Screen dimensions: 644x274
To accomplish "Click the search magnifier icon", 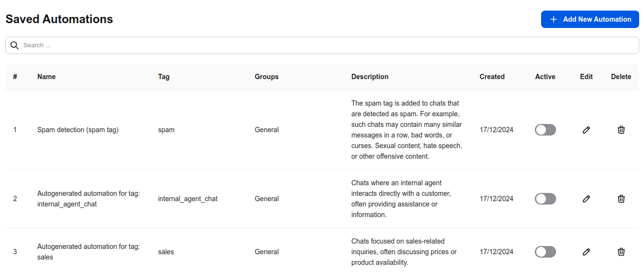I will [14, 45].
